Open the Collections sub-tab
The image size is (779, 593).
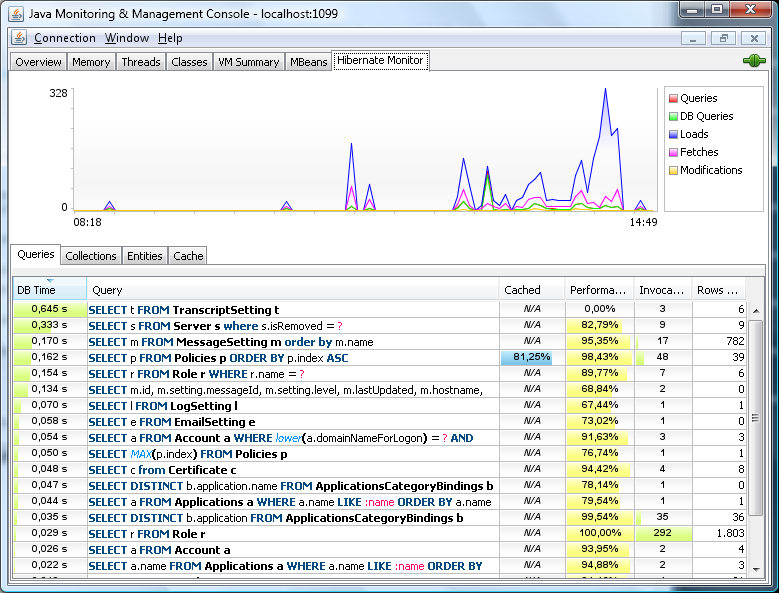tap(91, 256)
